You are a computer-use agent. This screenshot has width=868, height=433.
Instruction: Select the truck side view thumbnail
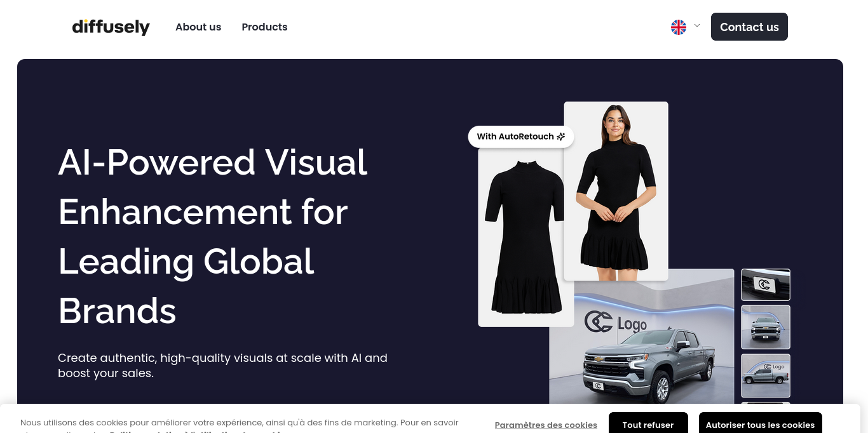[766, 375]
